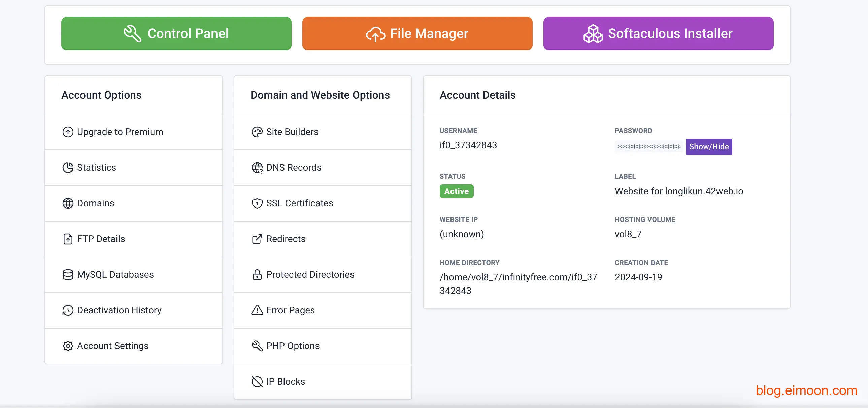Click the globe icon beside DNS Records
868x408 pixels.
(x=257, y=167)
